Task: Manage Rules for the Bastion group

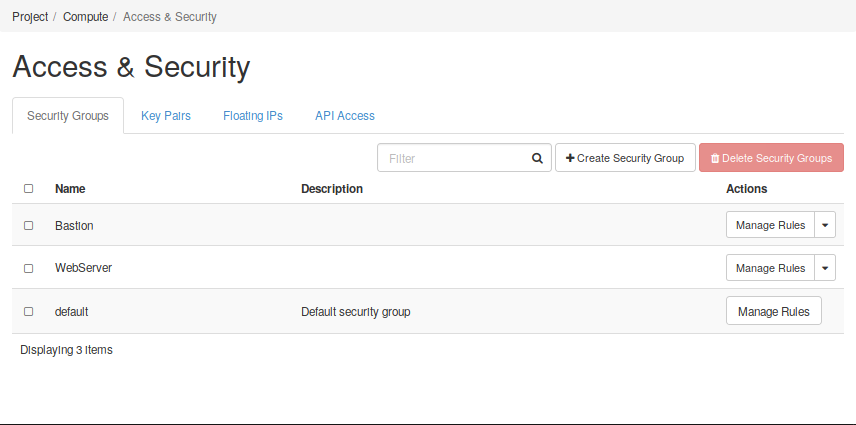Action: point(770,226)
